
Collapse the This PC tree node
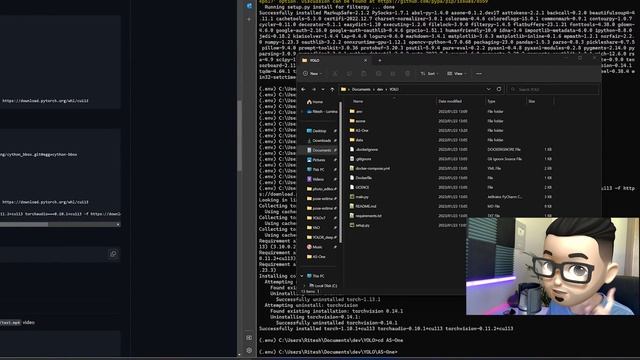click(302, 276)
